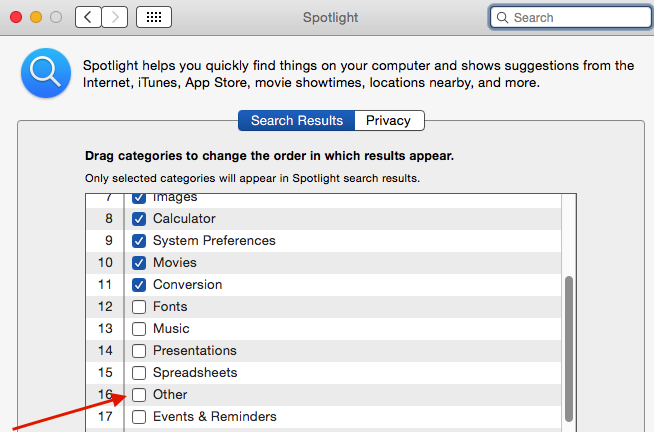Click the category list scrollbar thumb

click(568, 349)
